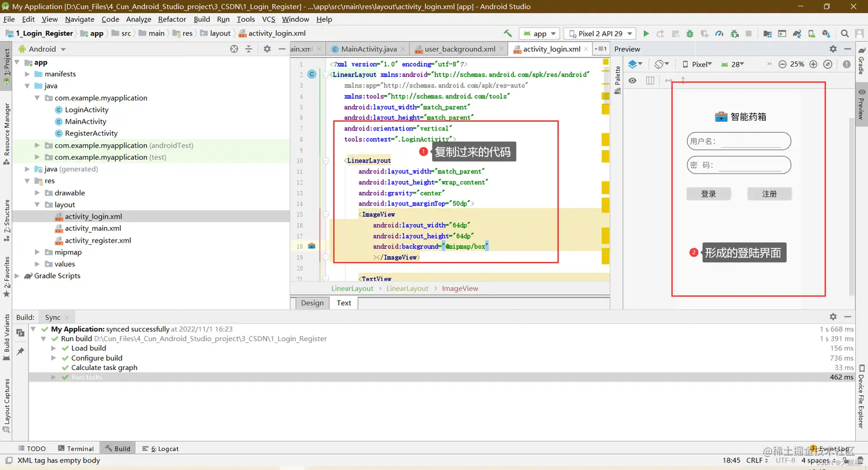Viewport: 868px width, 470px height.
Task: Open the Refactor menu
Action: [172, 19]
